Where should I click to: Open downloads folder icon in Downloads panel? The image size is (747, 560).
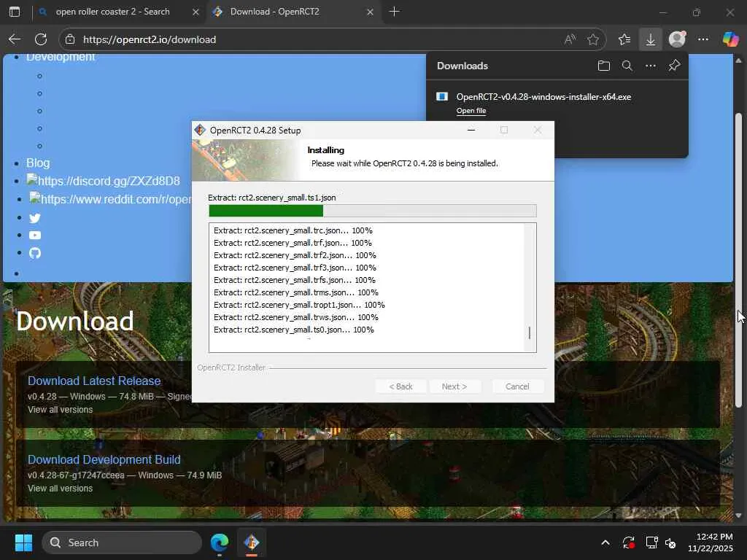(603, 66)
